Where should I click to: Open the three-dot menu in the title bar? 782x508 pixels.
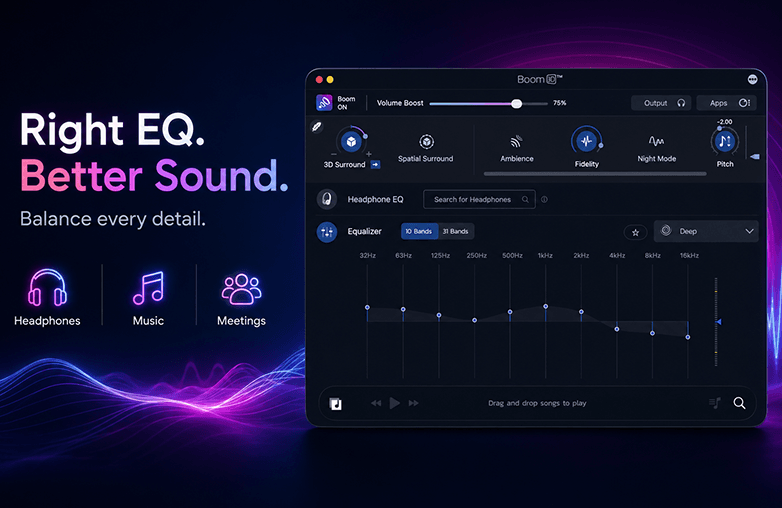click(x=753, y=79)
